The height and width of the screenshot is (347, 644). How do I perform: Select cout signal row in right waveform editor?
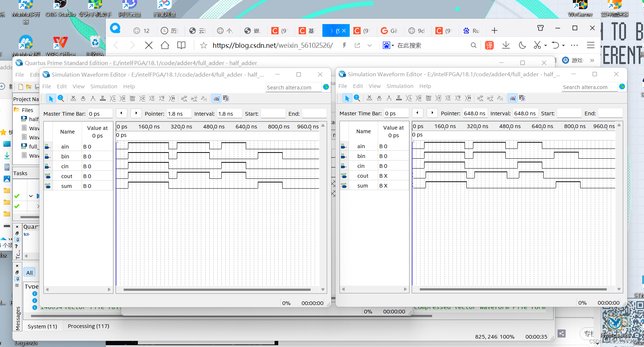tap(374, 176)
